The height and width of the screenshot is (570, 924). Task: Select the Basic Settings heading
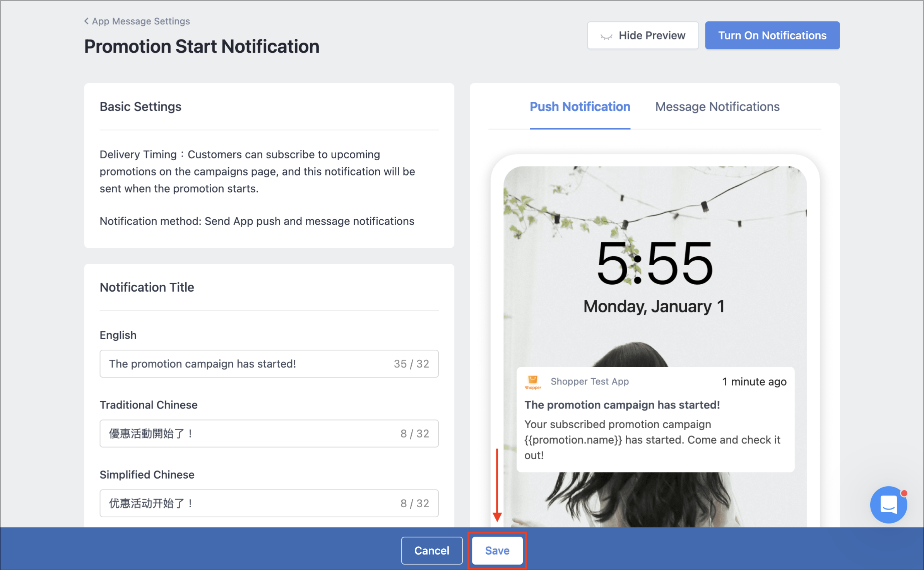(x=140, y=106)
